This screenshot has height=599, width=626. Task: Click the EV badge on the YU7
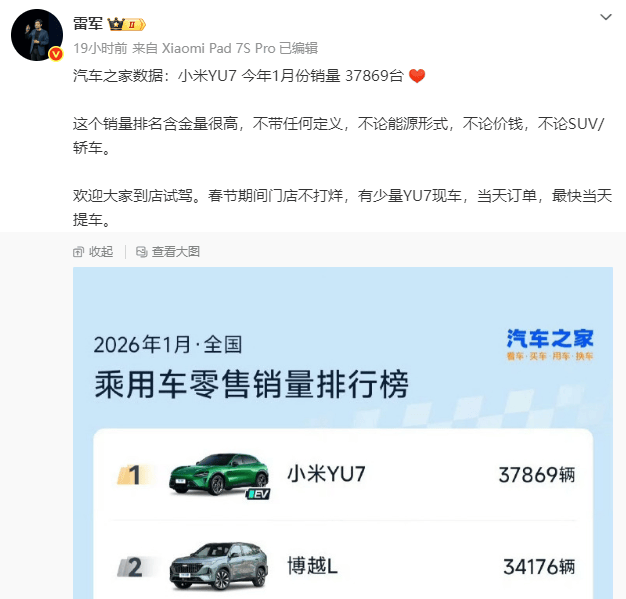pos(258,494)
